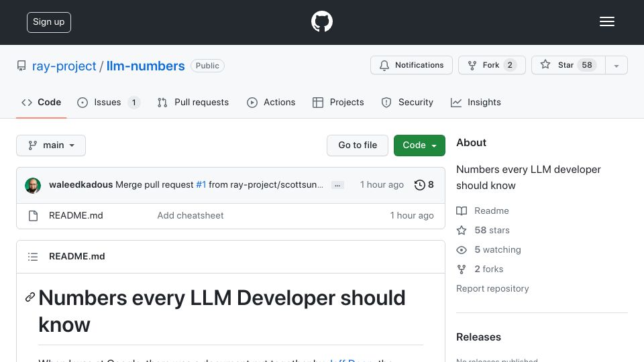
Task: Switch to the Issues tab
Action: tap(109, 102)
